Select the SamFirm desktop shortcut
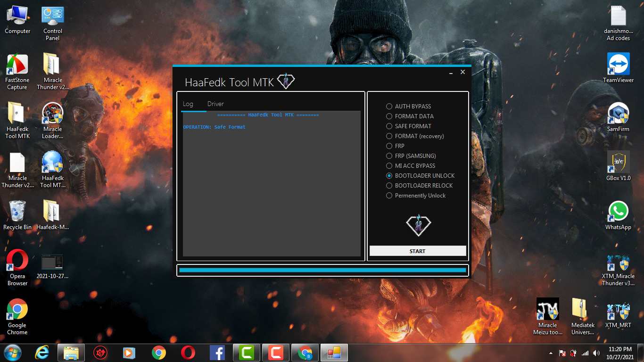Viewport: 644px width, 362px height. (x=618, y=117)
